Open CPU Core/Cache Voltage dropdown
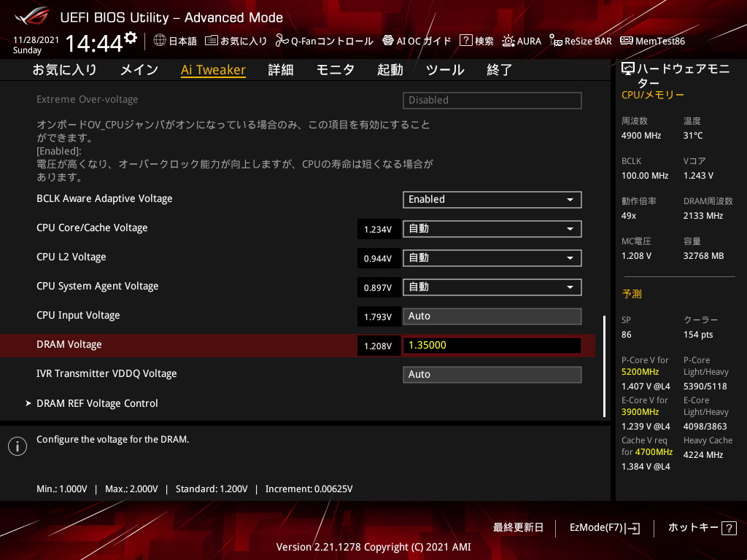747x560 pixels. pyautogui.click(x=492, y=228)
